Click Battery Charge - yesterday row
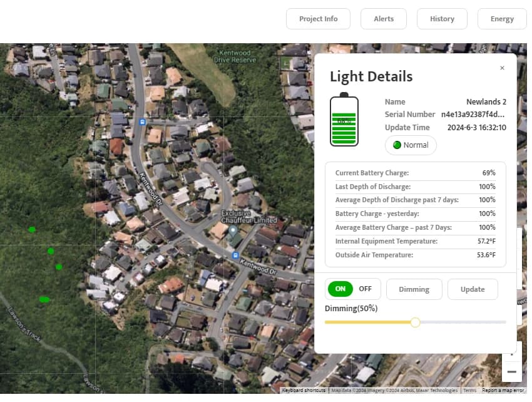The width and height of the screenshot is (532, 402). click(416, 214)
